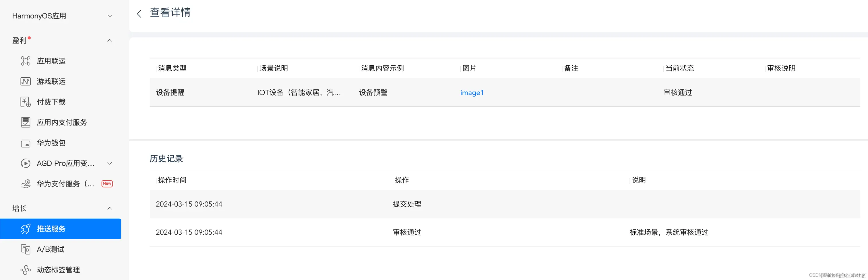868x280 pixels.
Task: Collapse the 增长 section chevron
Action: pos(110,208)
